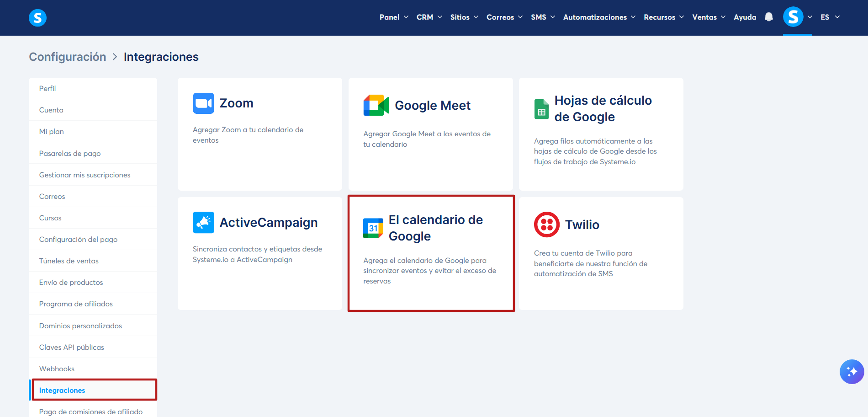This screenshot has width=868, height=417.
Task: Open Webhooks settings
Action: click(93, 369)
